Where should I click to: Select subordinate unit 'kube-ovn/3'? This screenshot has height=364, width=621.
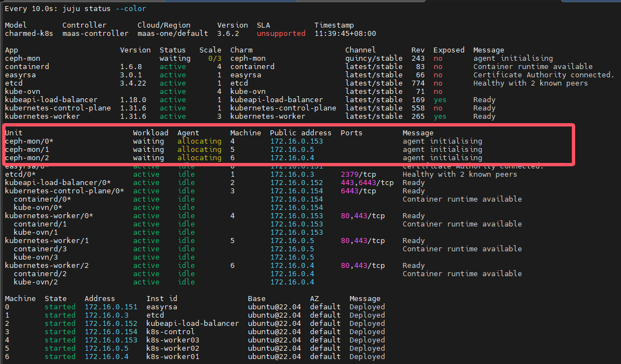click(36, 258)
